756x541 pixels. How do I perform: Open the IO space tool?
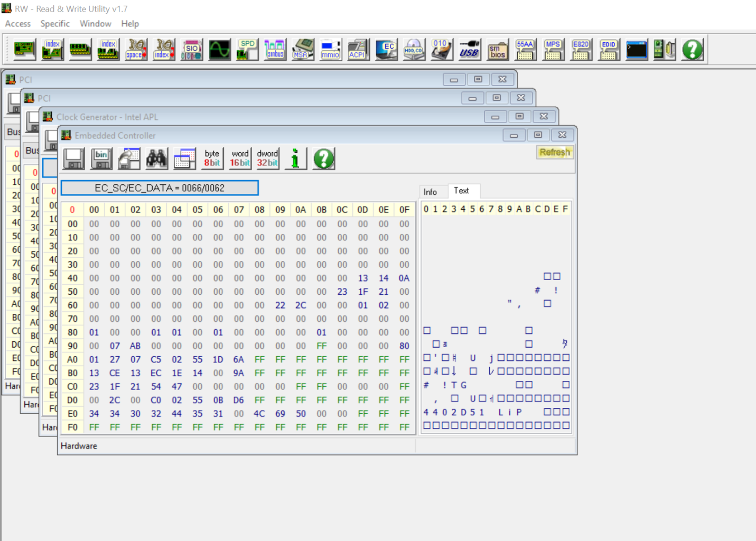tap(136, 50)
